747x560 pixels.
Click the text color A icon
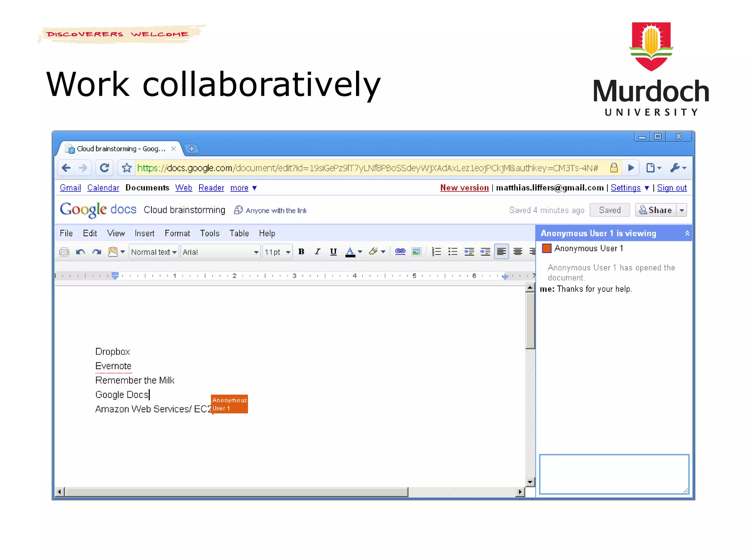point(350,252)
